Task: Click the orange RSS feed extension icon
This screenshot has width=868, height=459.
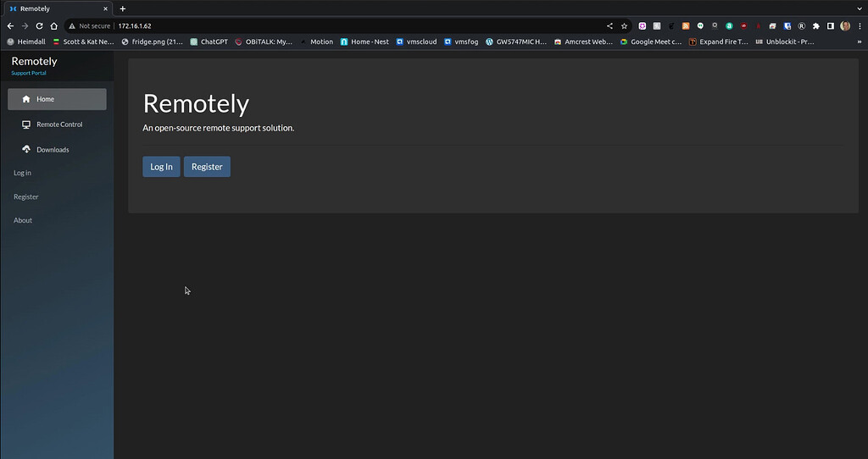Action: (x=686, y=26)
